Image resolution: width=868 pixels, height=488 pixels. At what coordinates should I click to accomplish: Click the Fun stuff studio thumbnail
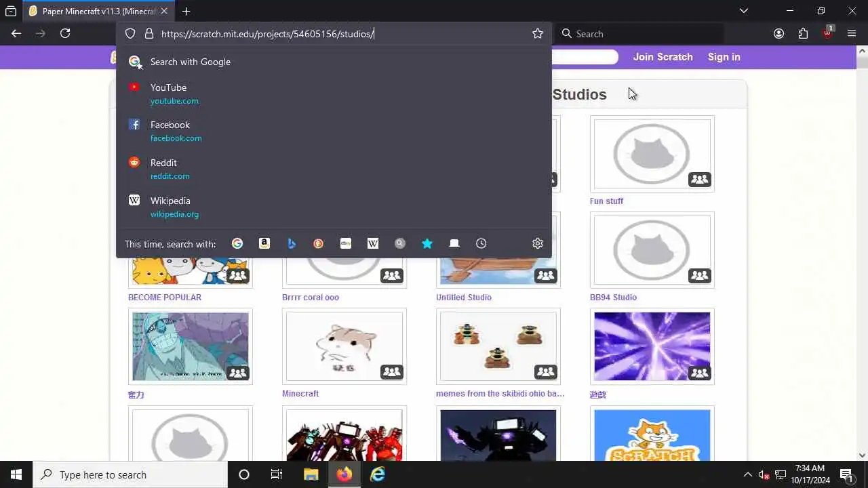652,154
